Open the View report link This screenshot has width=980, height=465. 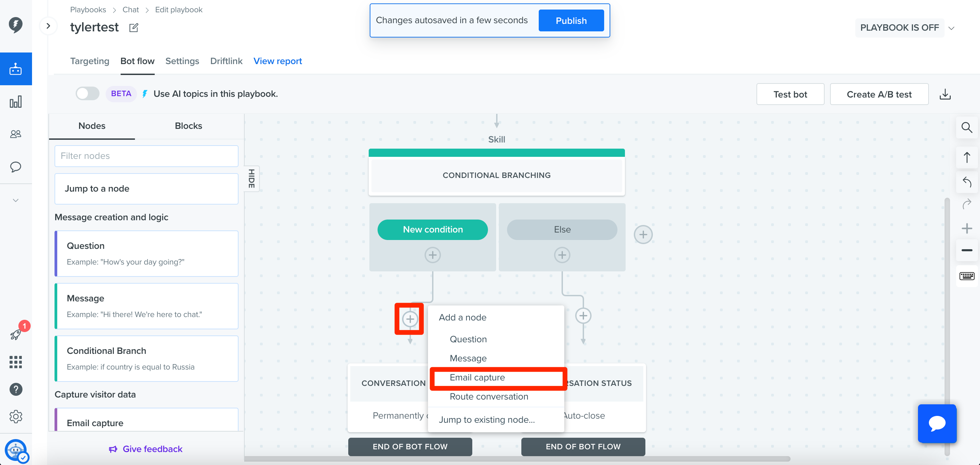point(277,61)
